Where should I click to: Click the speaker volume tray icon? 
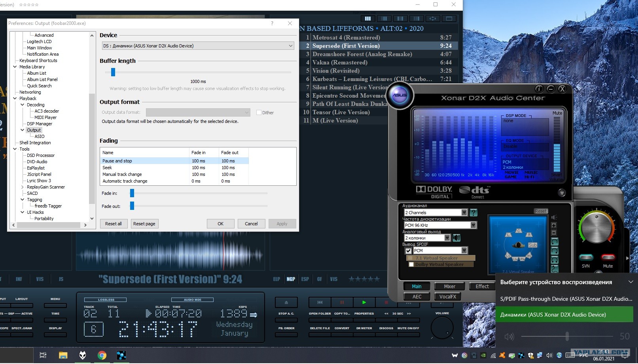click(x=549, y=355)
